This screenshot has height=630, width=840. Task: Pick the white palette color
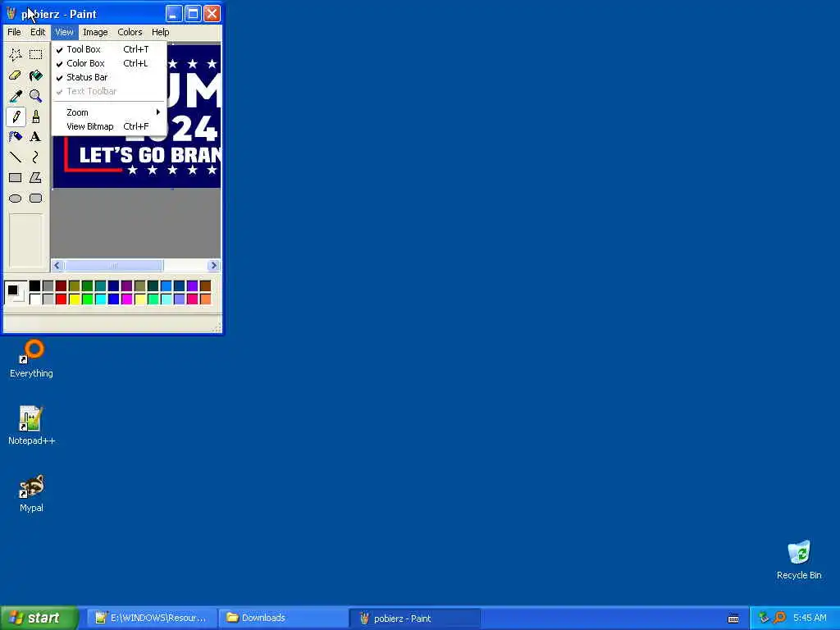34,299
